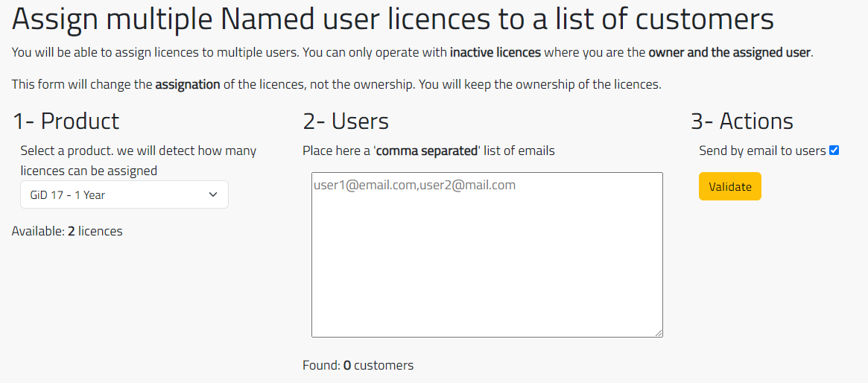The height and width of the screenshot is (383, 868).
Task: Click the 'Available: 2 licences' text
Action: pos(67,231)
